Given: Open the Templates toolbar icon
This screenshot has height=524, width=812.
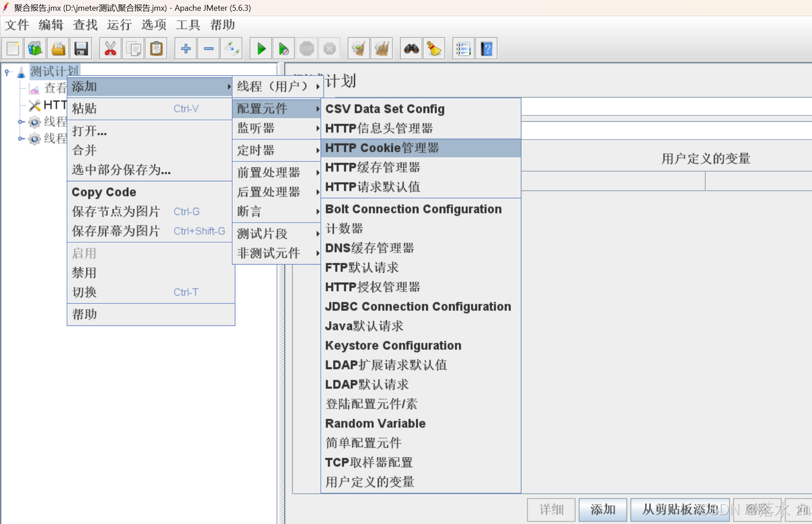Looking at the screenshot, I should tap(35, 48).
